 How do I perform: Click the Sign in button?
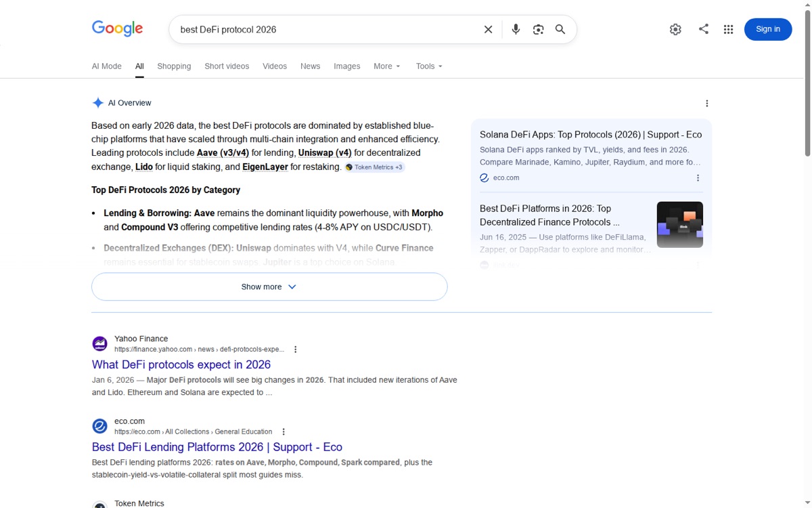point(768,29)
